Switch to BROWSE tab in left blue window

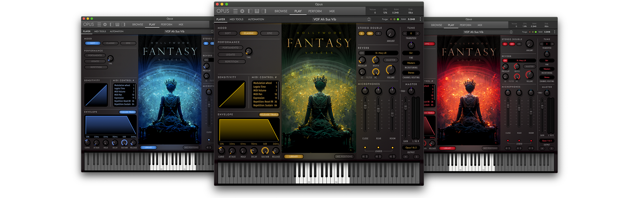(x=138, y=25)
